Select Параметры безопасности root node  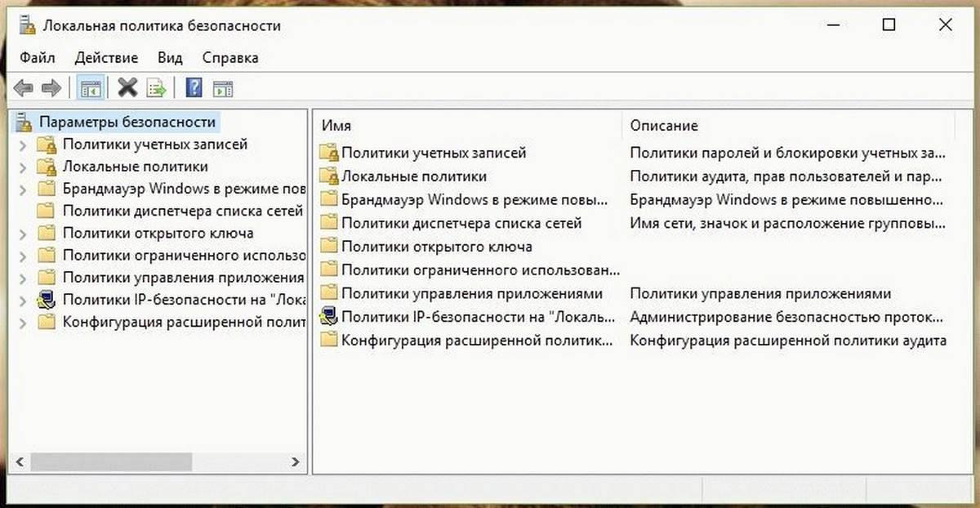pos(127,123)
